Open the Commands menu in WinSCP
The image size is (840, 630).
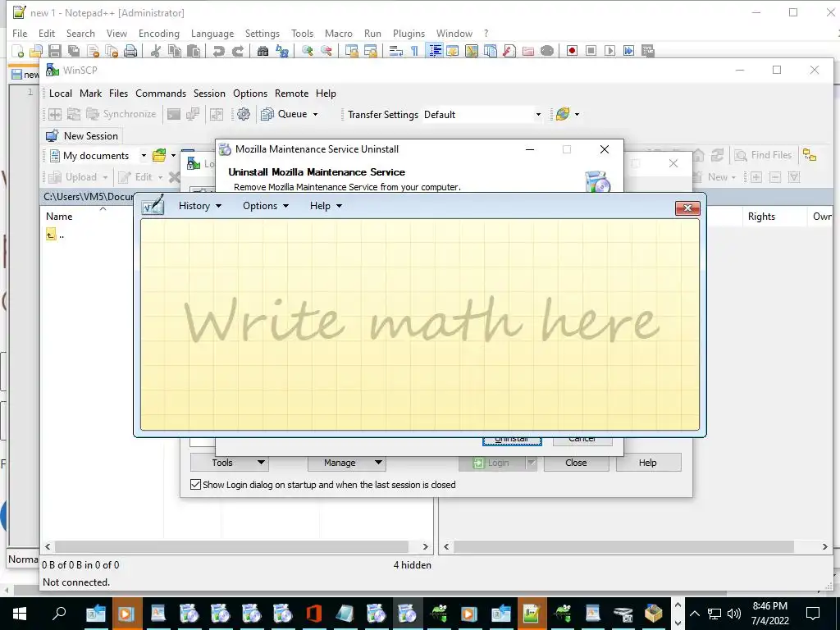coord(161,94)
